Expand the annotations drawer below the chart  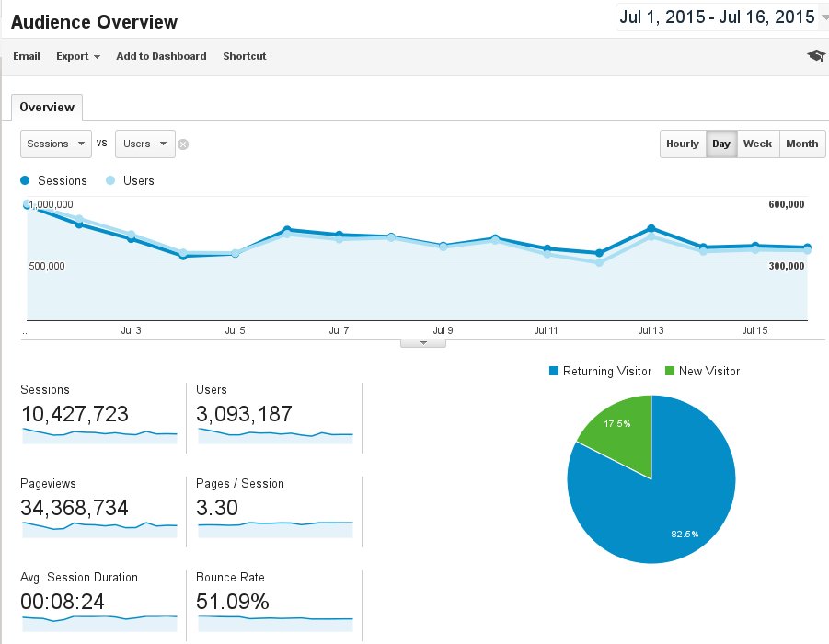pyautogui.click(x=423, y=343)
